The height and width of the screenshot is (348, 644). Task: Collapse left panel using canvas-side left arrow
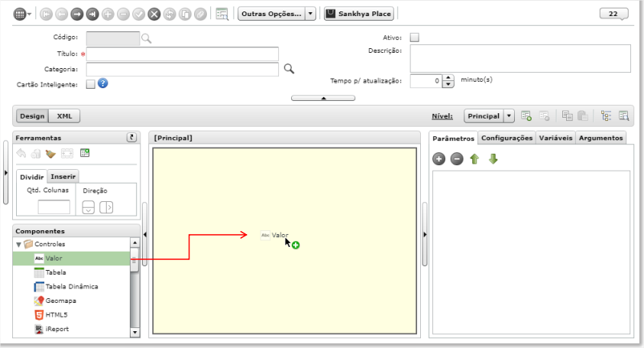[x=144, y=235]
